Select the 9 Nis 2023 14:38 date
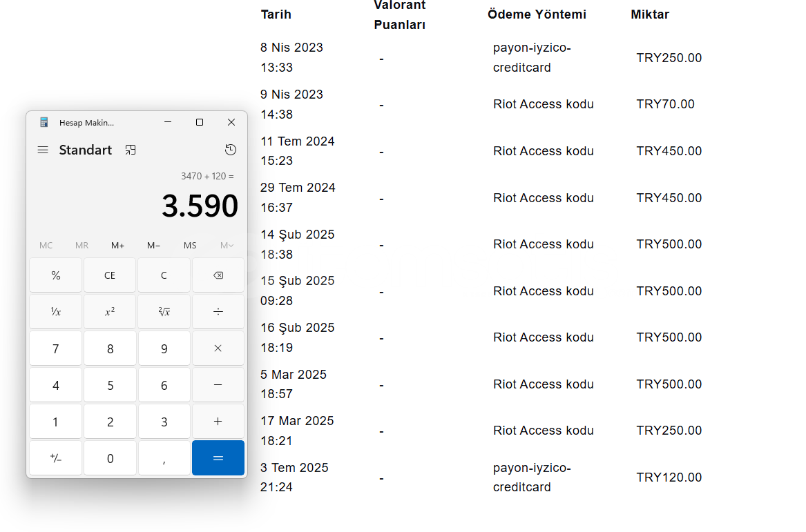Screen dimensions: 806x532 coord(291,104)
